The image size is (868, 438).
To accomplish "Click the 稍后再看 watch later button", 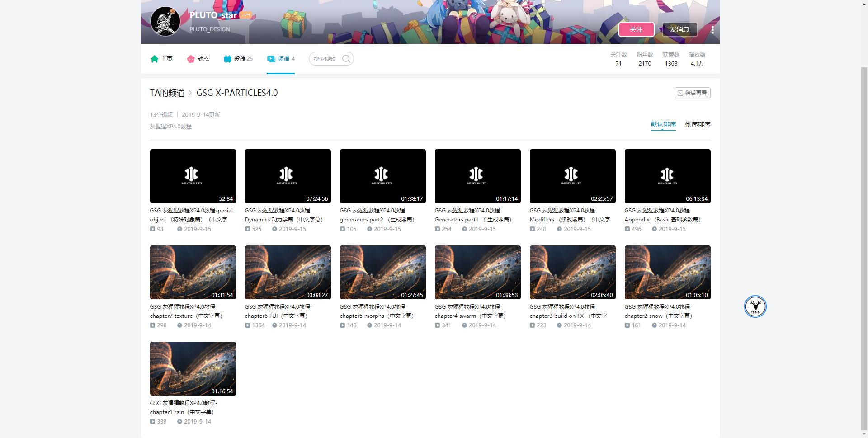I will pyautogui.click(x=692, y=93).
